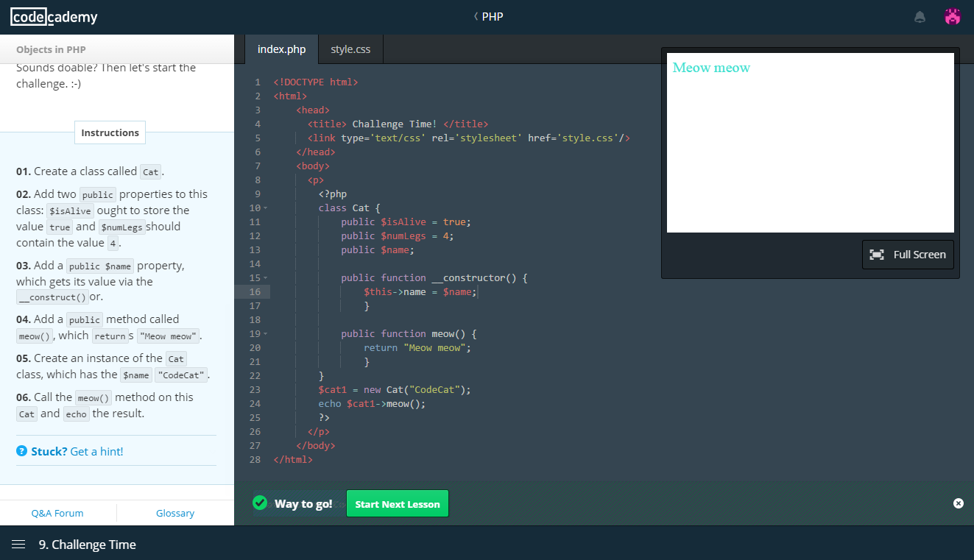This screenshot has height=560, width=974.
Task: Collapse the __constructor fold arrow on line 15
Action: tap(265, 278)
